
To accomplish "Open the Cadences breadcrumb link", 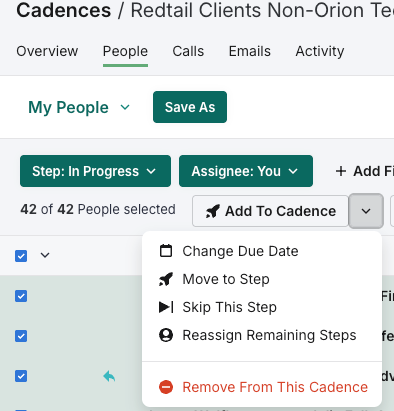I will [x=64, y=10].
